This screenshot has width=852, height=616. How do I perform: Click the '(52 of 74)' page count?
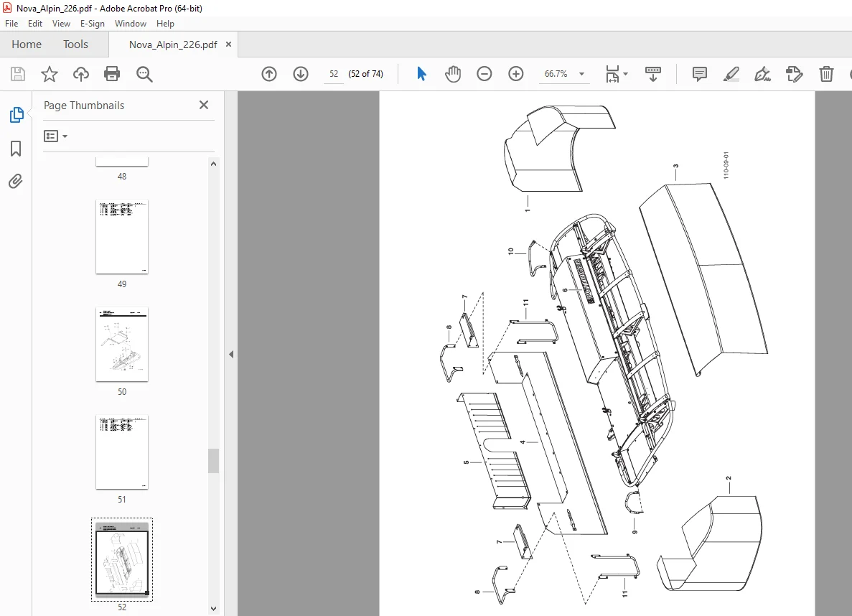pos(365,74)
